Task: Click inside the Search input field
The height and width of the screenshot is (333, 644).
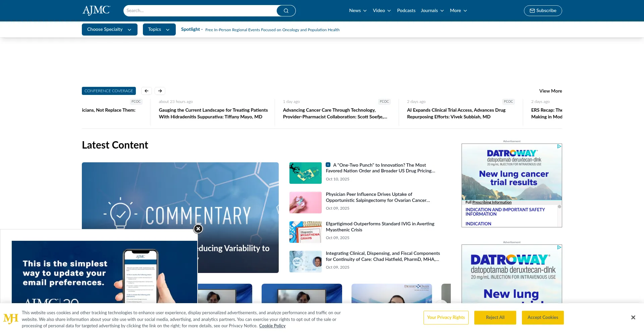Action: pyautogui.click(x=200, y=11)
